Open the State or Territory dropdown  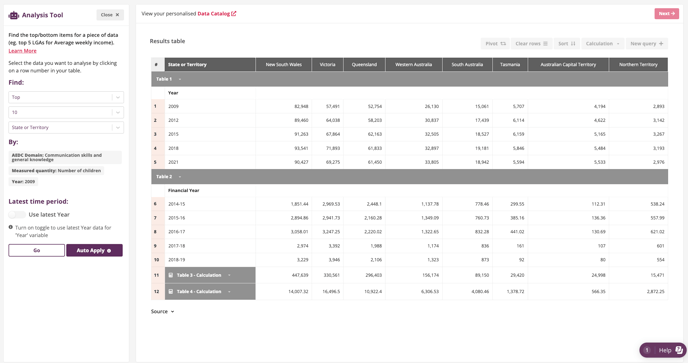[66, 127]
